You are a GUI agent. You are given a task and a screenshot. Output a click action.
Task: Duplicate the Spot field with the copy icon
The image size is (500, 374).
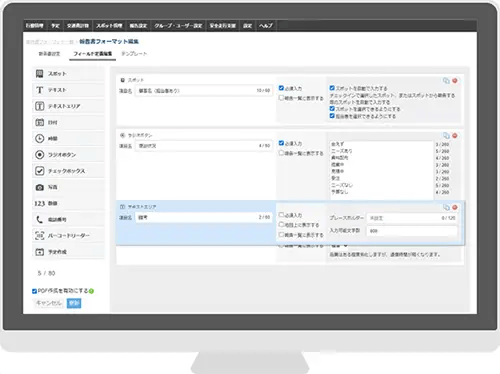click(446, 81)
